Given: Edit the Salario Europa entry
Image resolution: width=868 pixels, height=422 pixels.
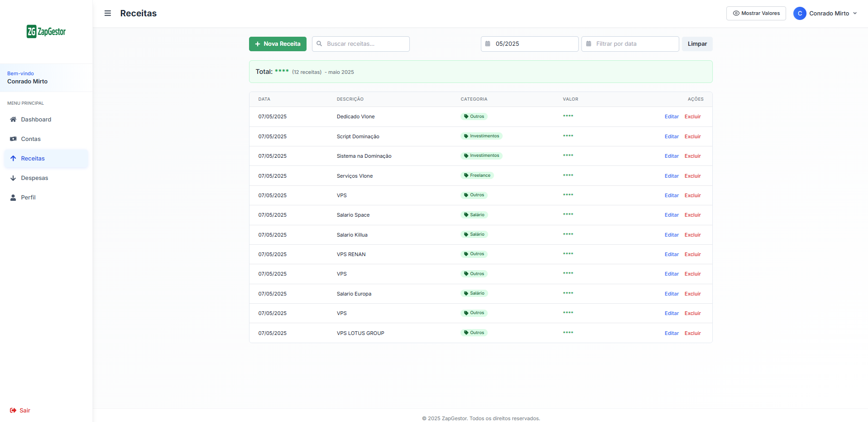Looking at the screenshot, I should (x=671, y=293).
